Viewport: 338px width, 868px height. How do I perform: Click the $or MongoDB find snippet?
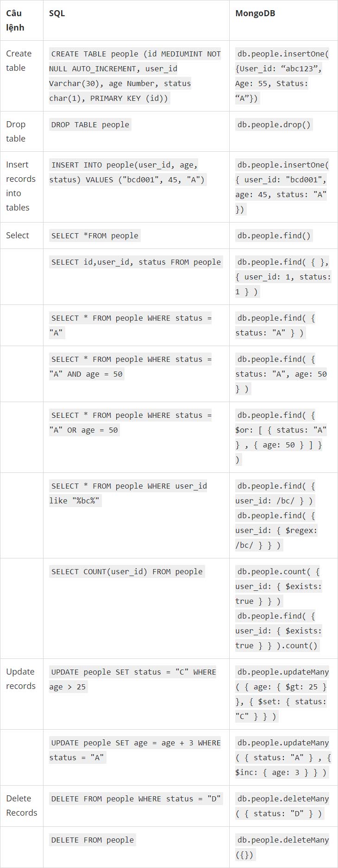click(283, 437)
